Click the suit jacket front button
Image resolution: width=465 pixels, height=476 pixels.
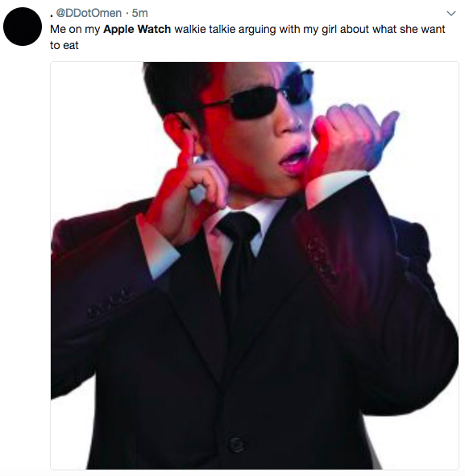pyautogui.click(x=237, y=444)
